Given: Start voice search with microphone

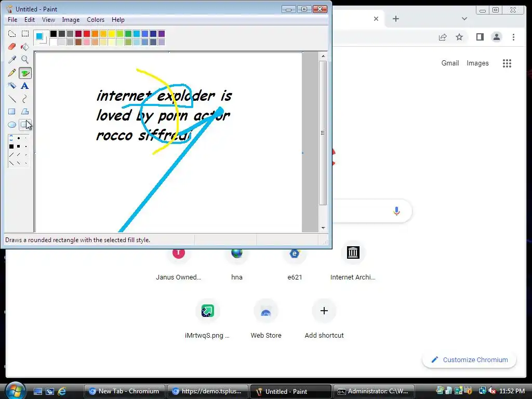Looking at the screenshot, I should [396, 211].
